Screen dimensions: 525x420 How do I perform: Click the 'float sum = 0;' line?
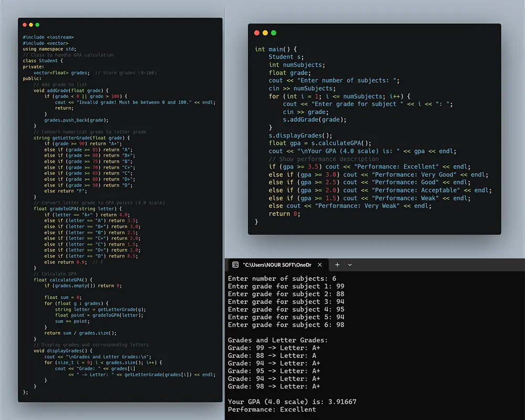63,298
